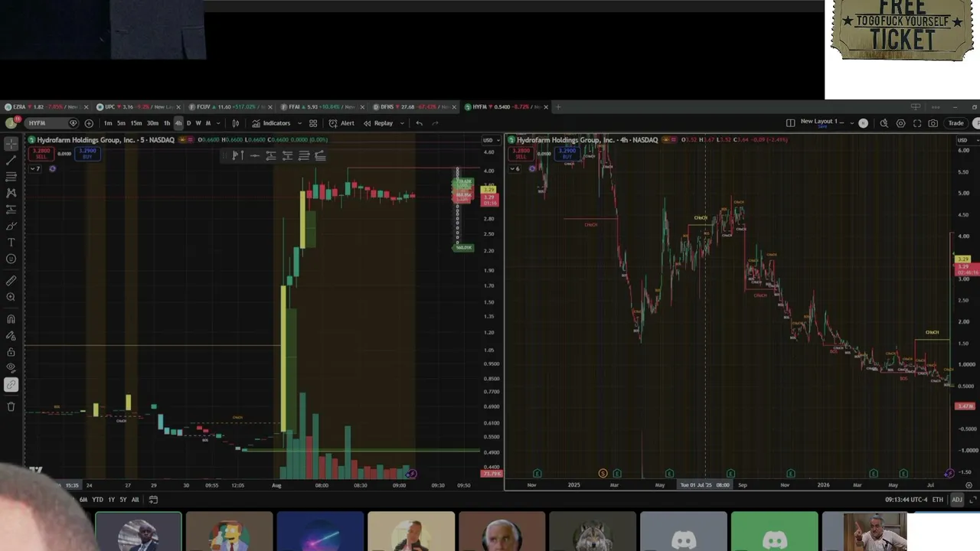This screenshot has height=551, width=980.
Task: Select the 5m timeframe
Action: coord(121,123)
